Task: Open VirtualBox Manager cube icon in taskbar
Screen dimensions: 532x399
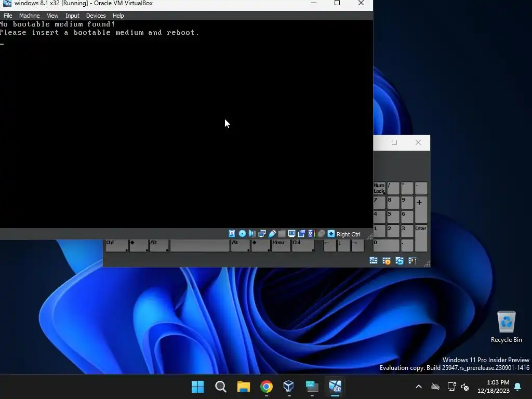Action: click(289, 387)
